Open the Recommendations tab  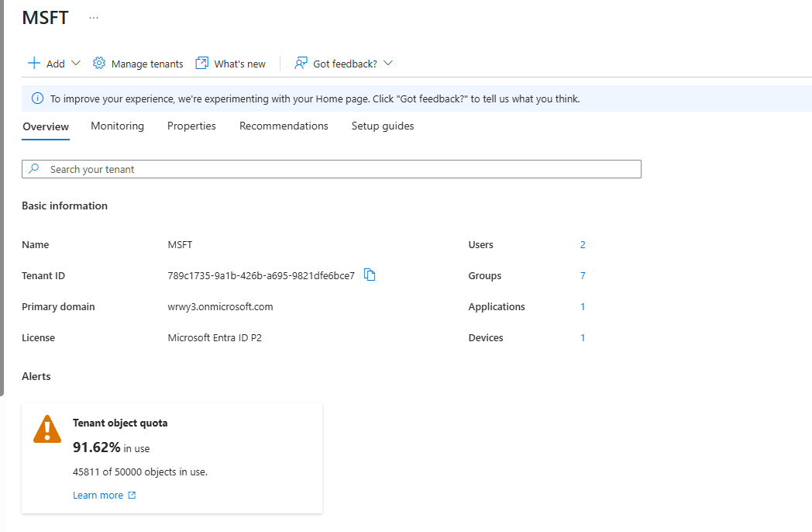284,126
